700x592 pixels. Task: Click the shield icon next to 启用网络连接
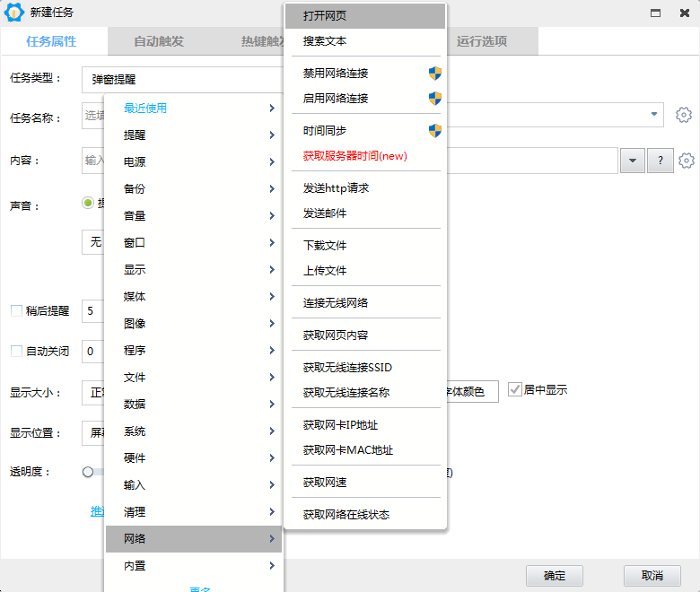(x=435, y=99)
